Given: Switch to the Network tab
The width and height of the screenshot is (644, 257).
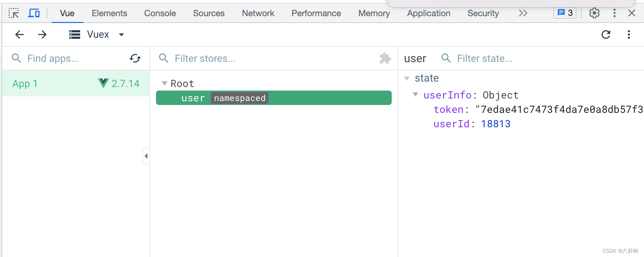Looking at the screenshot, I should [258, 13].
